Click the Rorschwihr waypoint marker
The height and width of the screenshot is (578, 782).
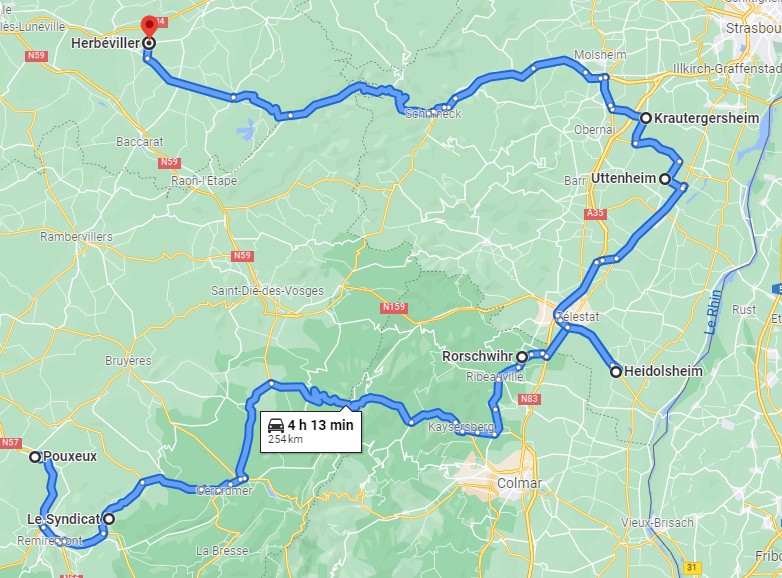click(x=522, y=357)
